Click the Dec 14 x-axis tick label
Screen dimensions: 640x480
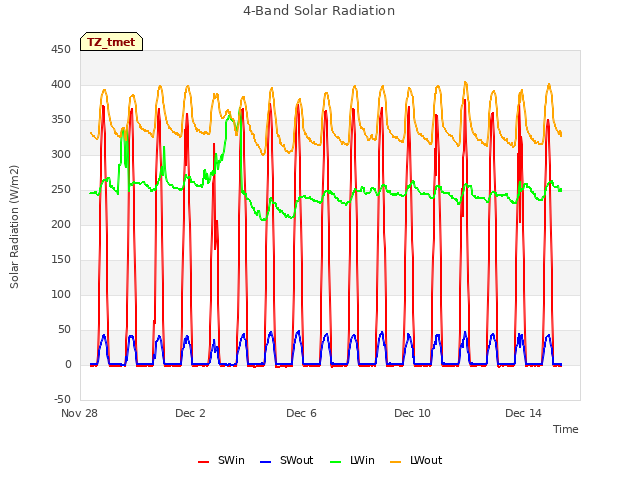pyautogui.click(x=523, y=413)
